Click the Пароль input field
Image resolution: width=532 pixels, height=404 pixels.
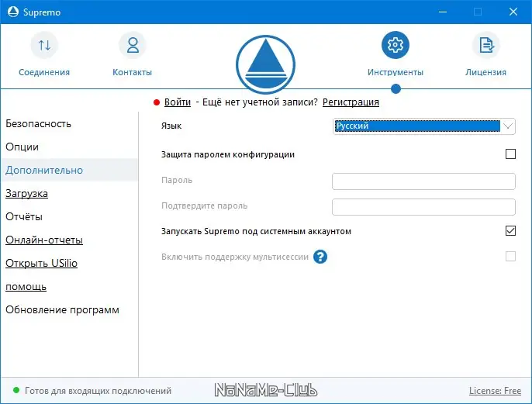tap(423, 181)
